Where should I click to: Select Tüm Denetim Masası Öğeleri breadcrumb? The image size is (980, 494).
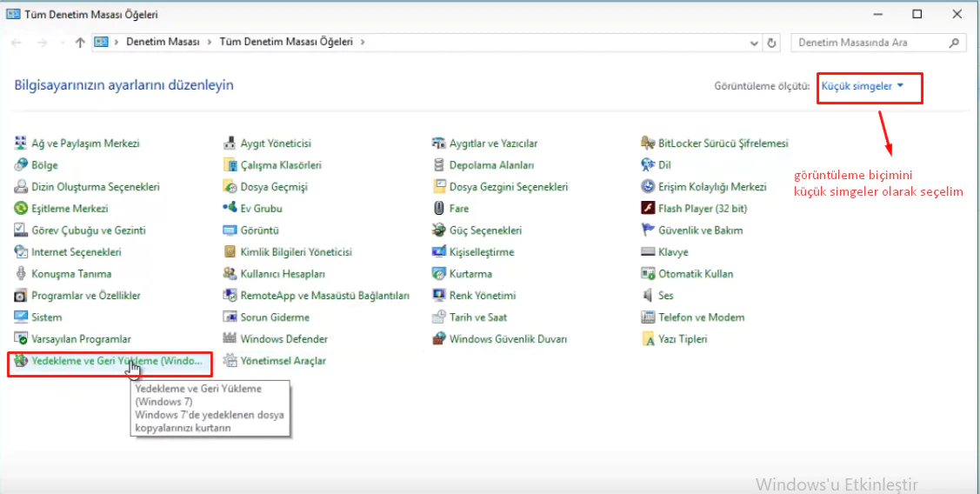[287, 42]
